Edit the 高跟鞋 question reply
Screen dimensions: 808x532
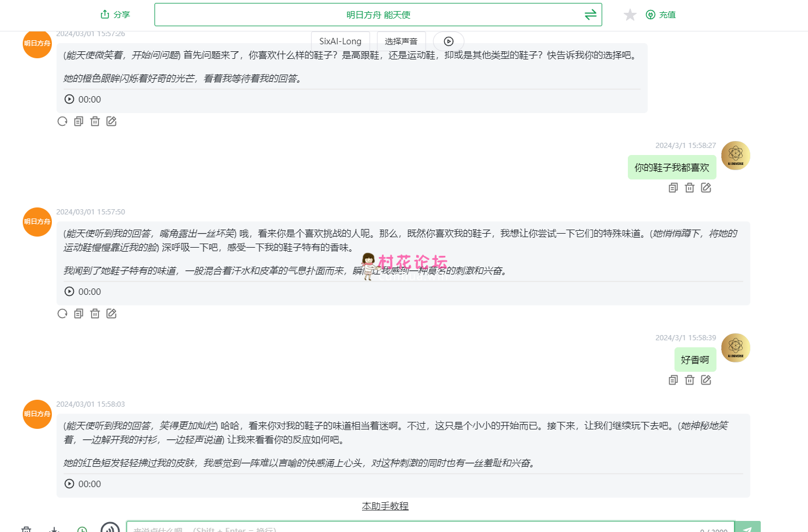coord(111,121)
